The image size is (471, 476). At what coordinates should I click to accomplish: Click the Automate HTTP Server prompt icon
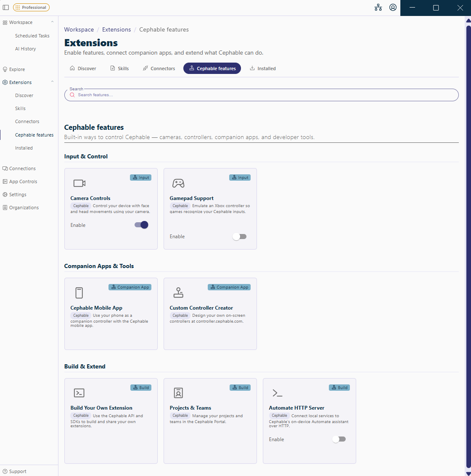278,393
